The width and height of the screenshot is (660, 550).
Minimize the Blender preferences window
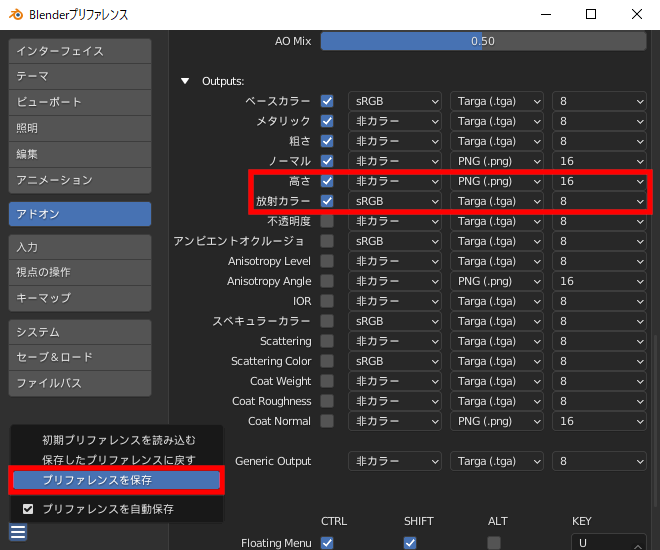546,14
